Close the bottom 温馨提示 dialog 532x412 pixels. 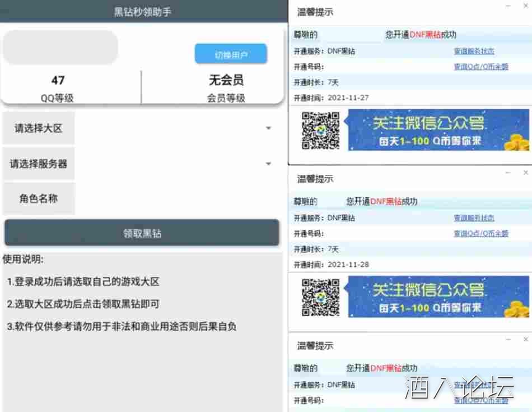[x=526, y=339]
